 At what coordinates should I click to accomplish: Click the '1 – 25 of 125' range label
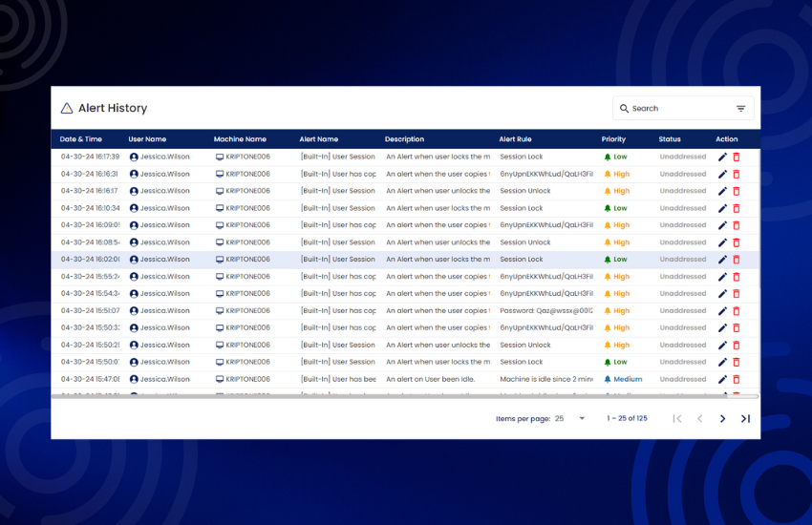click(627, 418)
